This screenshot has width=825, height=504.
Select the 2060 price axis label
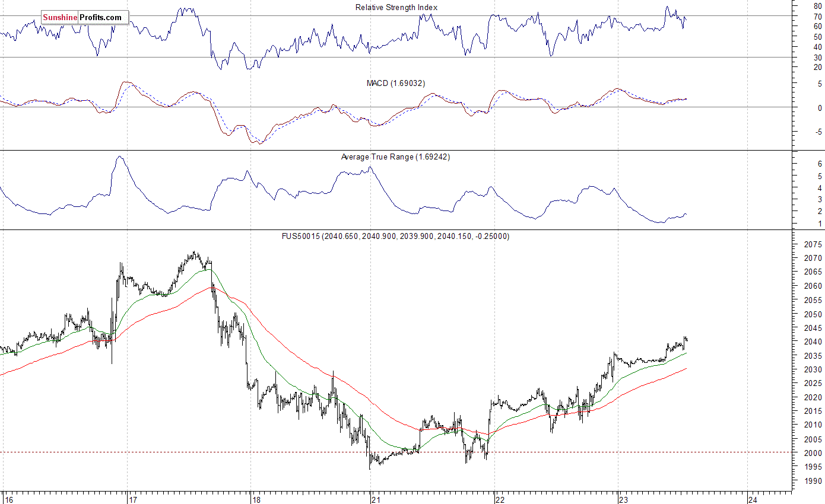pyautogui.click(x=813, y=286)
